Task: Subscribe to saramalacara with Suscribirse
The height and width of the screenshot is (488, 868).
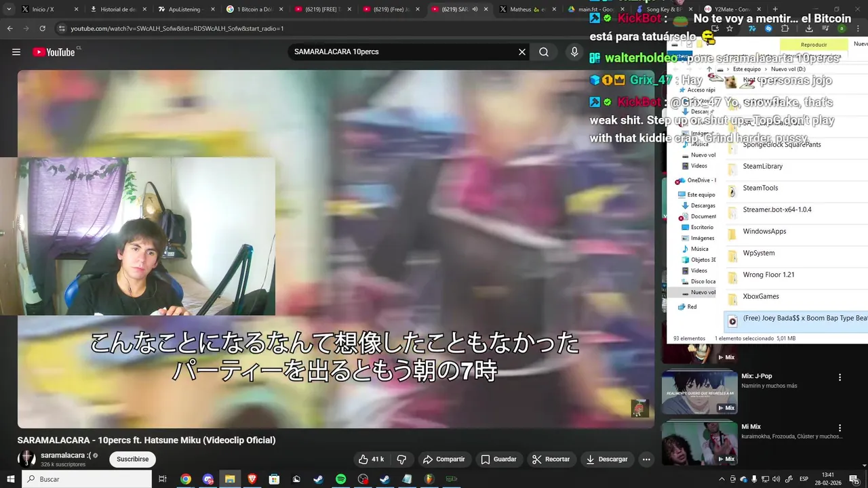Action: pos(132,459)
